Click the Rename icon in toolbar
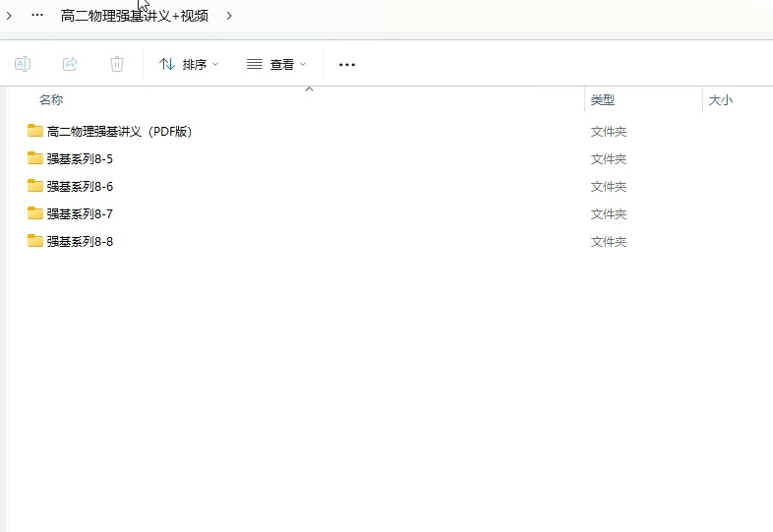 pos(23,64)
